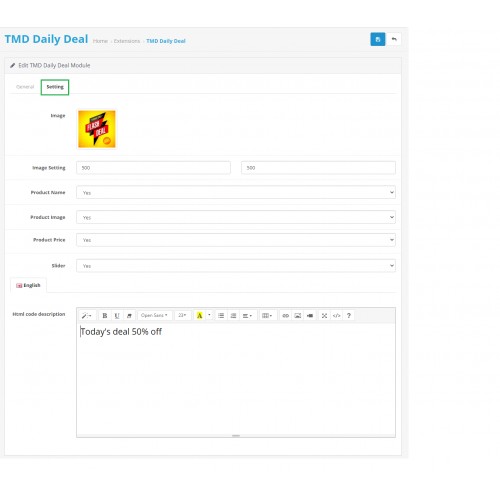500x500 pixels.
Task: Go to Extensions breadcrumb link
Action: (x=127, y=41)
